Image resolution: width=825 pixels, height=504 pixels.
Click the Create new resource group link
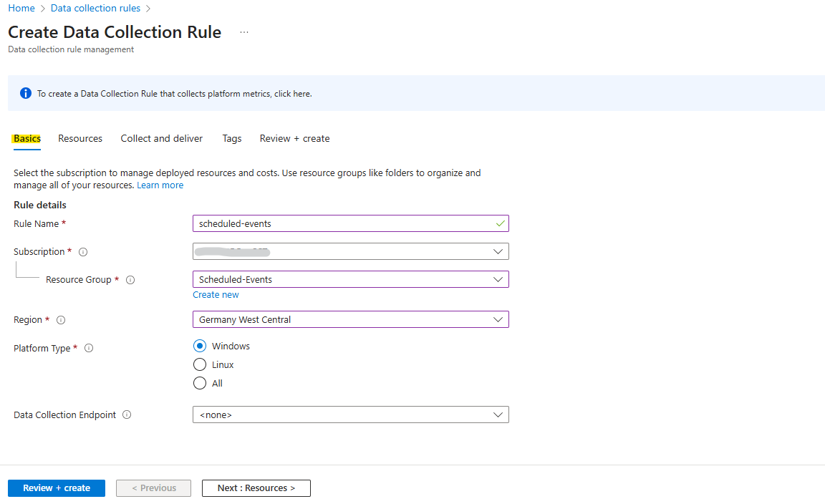[216, 295]
